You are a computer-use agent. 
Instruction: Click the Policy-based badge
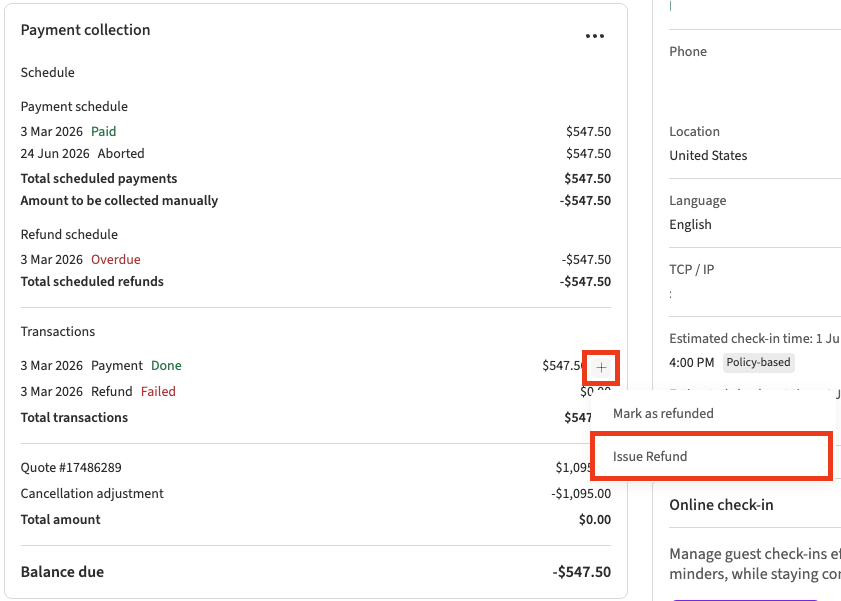759,362
